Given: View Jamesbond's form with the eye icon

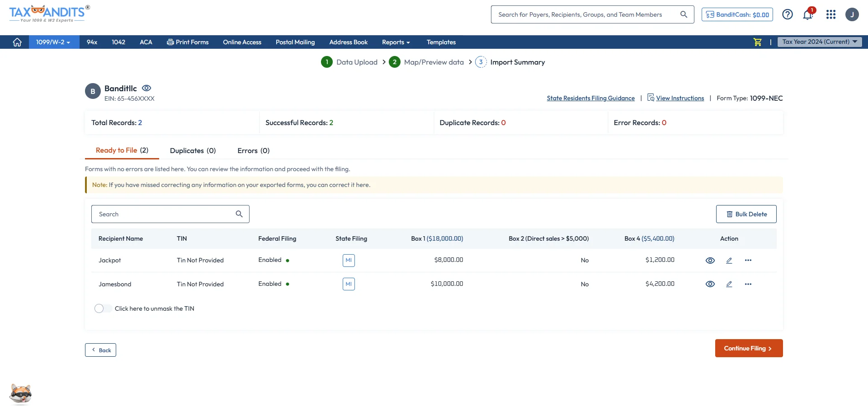Looking at the screenshot, I should [710, 284].
